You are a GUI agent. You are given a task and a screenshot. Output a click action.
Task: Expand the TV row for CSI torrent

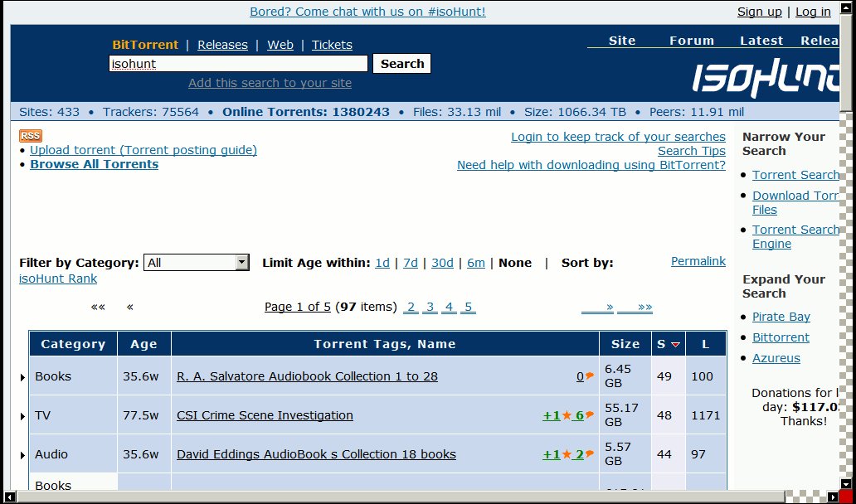click(x=22, y=416)
